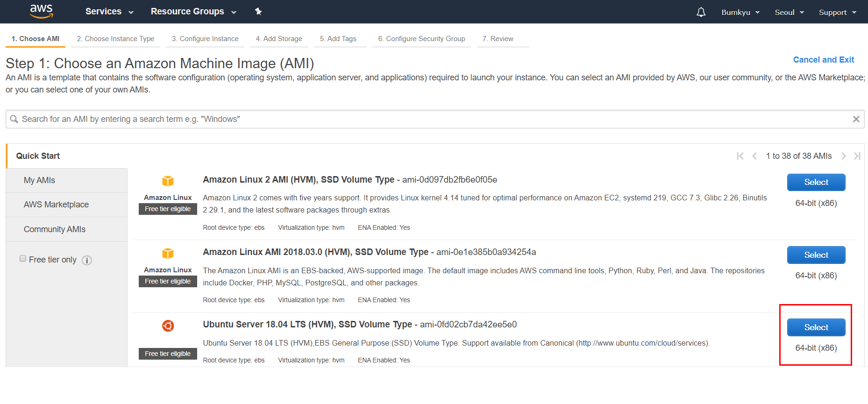Click 64-bit (x86) label under Ubuntu Select
Screen dimensions: 868x404
(x=816, y=348)
